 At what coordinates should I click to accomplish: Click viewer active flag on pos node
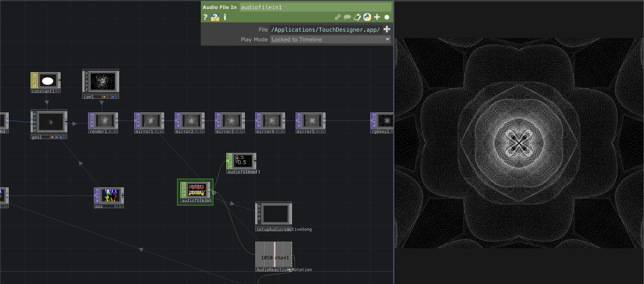[x=98, y=189]
